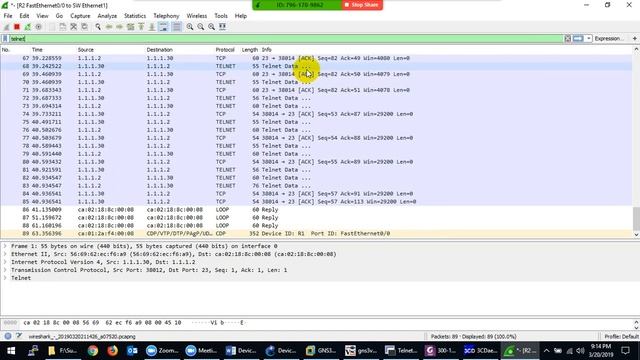Open the display filter bookmark menu

(x=5, y=39)
